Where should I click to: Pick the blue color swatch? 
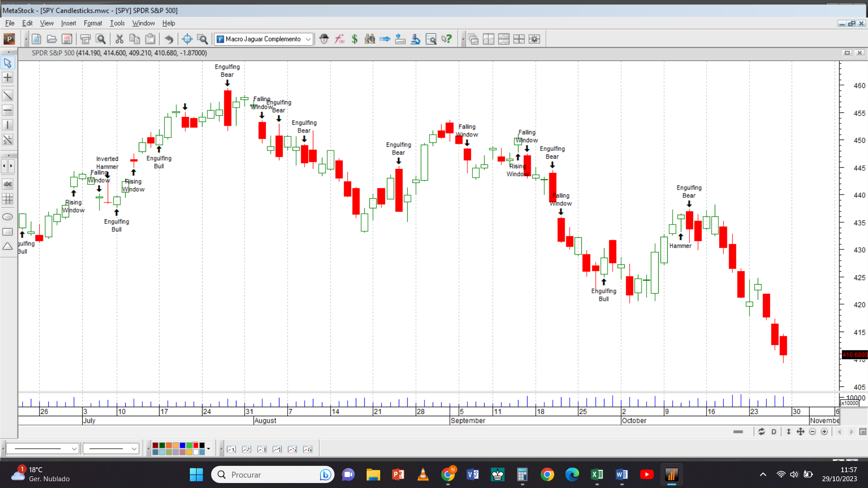[x=182, y=446]
